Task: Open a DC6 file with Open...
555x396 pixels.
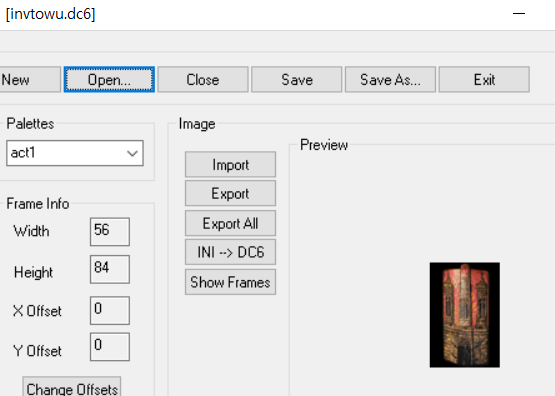Action: pyautogui.click(x=109, y=79)
